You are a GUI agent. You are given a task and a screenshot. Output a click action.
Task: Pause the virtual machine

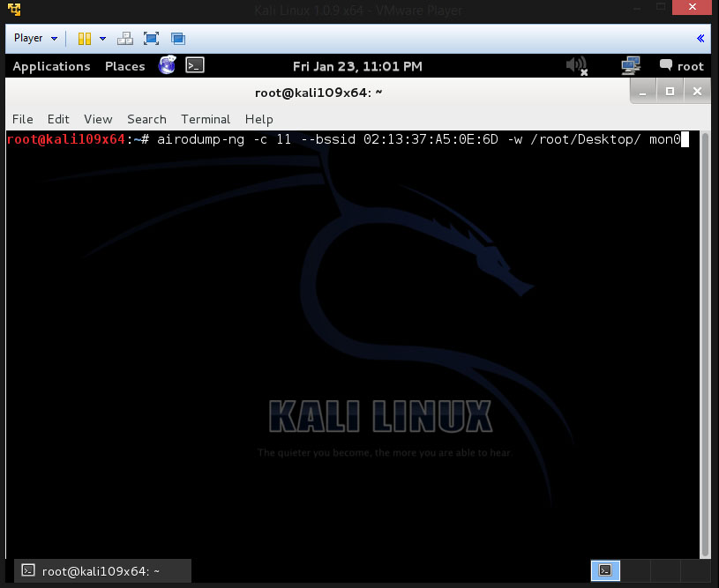85,39
